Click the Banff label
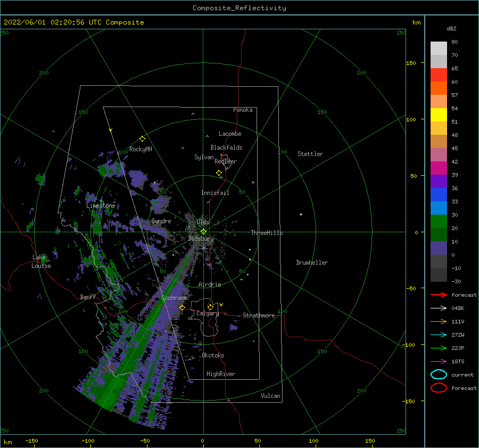Image resolution: width=479 pixels, height=448 pixels. pyautogui.click(x=88, y=297)
